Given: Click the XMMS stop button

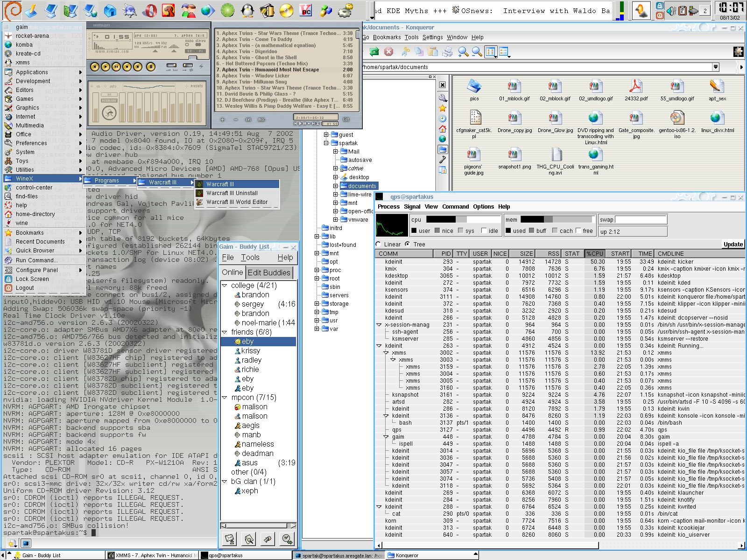Looking at the screenshot, I should [127, 67].
